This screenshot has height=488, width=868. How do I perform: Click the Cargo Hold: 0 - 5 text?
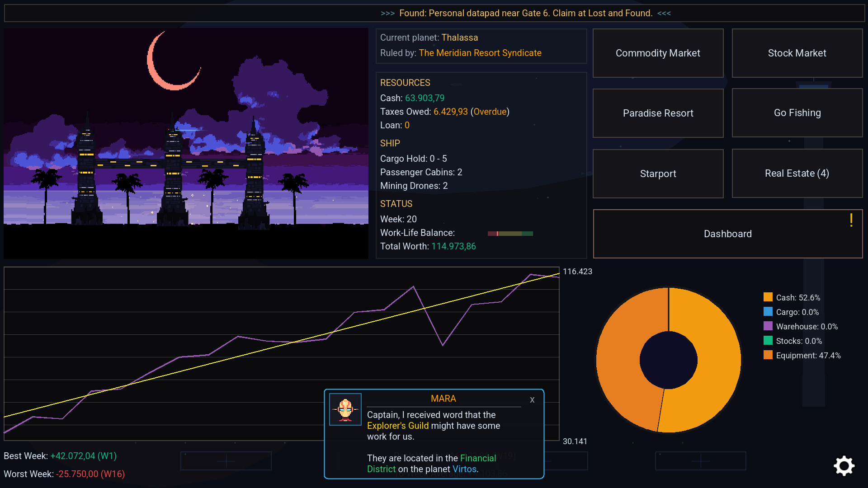[413, 159]
